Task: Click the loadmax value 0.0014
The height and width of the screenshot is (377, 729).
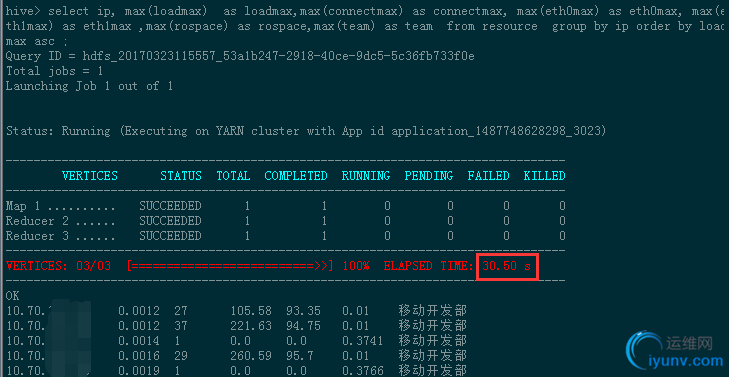Action: tap(139, 341)
